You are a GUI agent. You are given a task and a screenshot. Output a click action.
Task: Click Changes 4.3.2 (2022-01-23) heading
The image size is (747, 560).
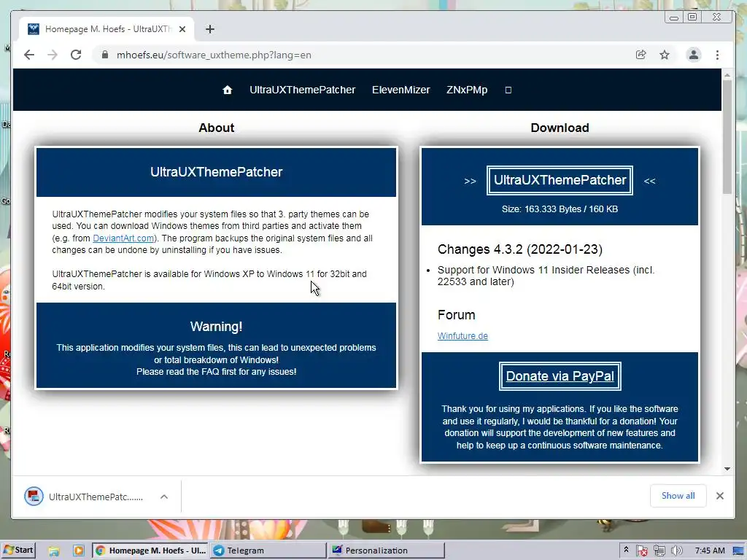(519, 249)
